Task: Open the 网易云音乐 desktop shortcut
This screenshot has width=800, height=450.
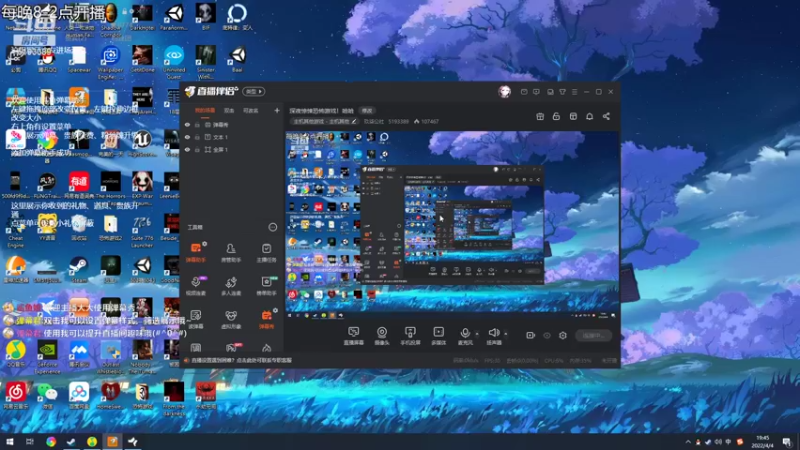Action: click(x=16, y=396)
